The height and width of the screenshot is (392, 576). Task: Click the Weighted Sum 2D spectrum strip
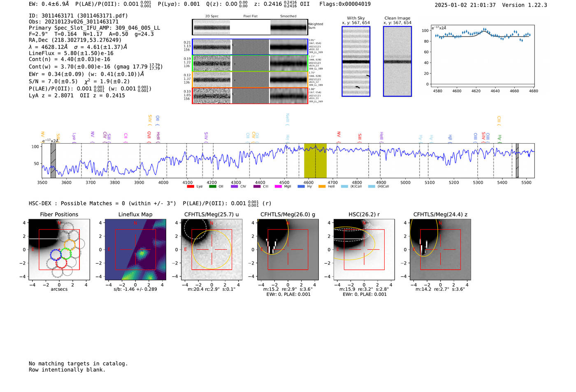pos(250,27)
